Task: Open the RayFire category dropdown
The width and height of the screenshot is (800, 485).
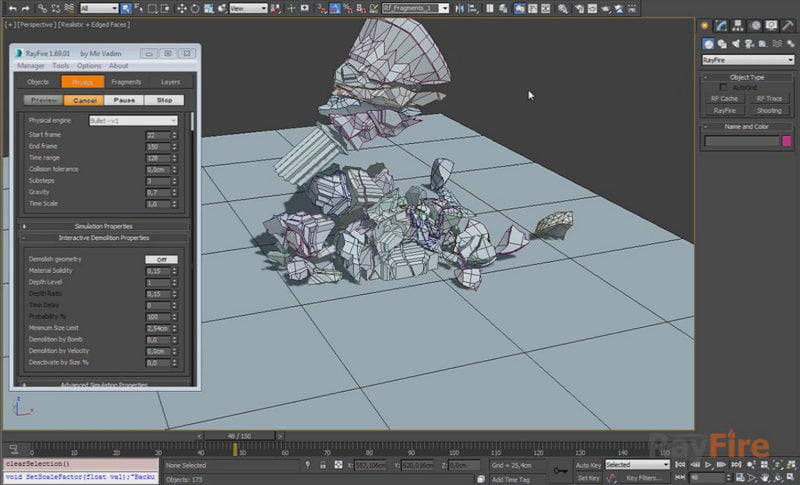Action: [747, 60]
